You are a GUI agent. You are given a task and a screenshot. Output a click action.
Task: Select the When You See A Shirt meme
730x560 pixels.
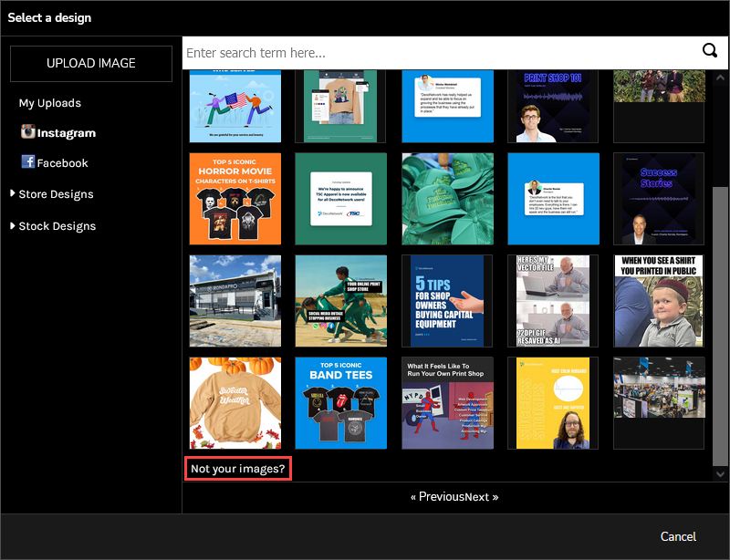point(659,301)
